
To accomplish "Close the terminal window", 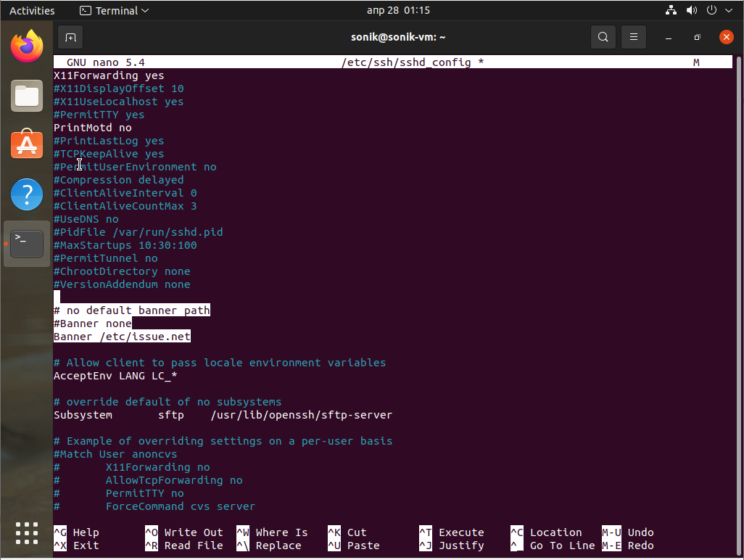I will (726, 37).
